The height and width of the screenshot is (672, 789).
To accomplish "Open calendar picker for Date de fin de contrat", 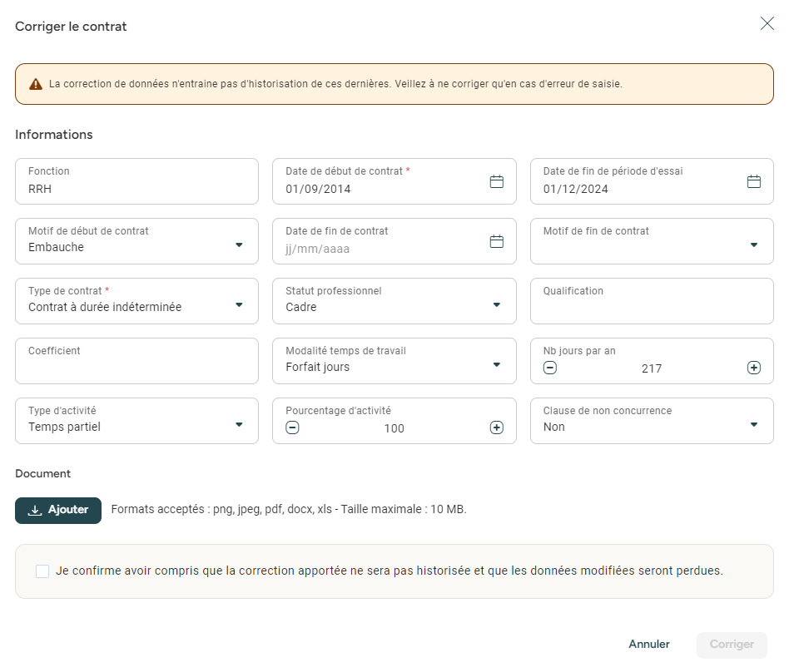I will (x=496, y=241).
